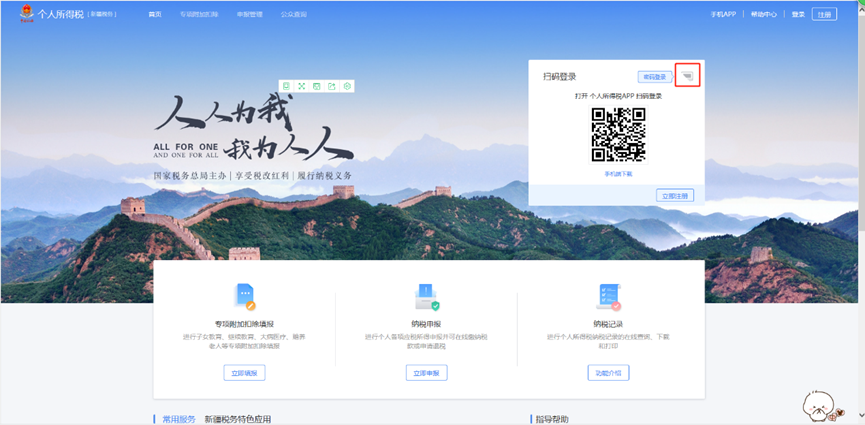The width and height of the screenshot is (865, 425).
Task: Switch to 常用服务 tab
Action: pos(179,419)
